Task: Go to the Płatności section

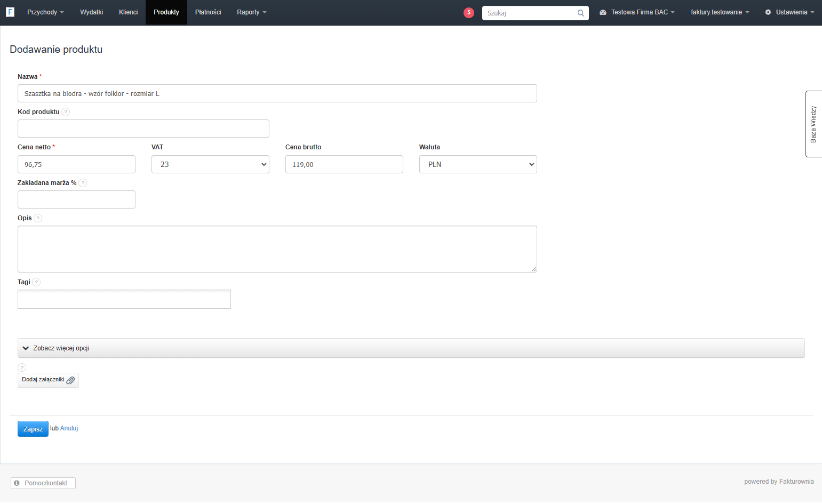Action: pos(208,12)
